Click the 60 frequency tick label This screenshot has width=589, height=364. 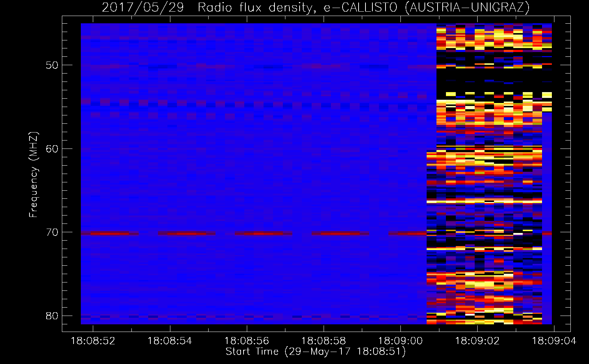pyautogui.click(x=52, y=149)
